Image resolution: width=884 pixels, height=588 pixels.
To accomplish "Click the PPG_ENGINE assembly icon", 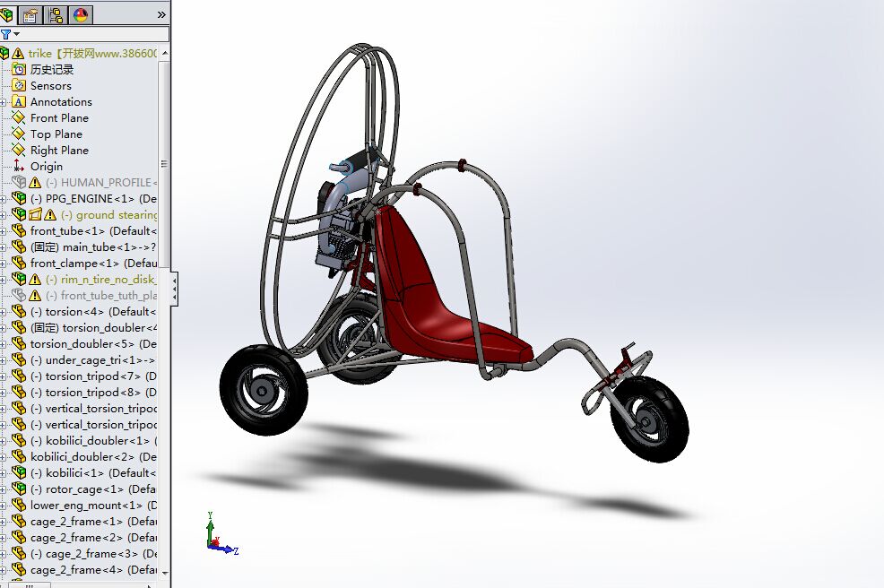I will [19, 198].
